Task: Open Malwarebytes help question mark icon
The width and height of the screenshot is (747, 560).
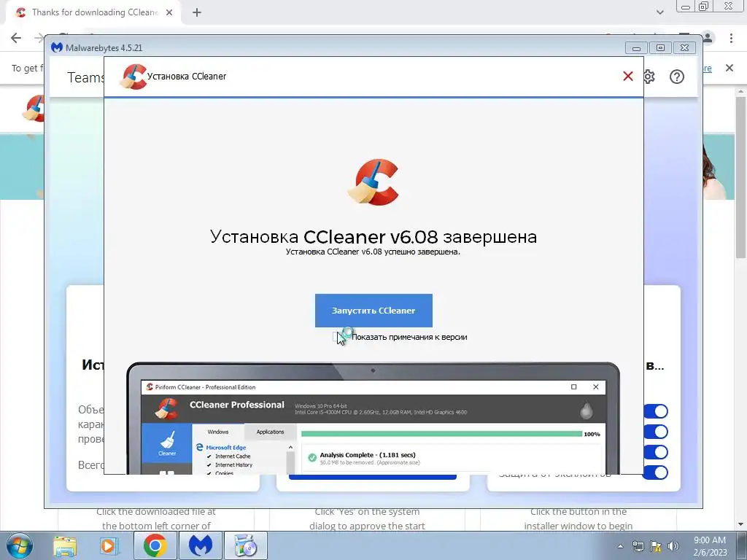Action: (676, 77)
